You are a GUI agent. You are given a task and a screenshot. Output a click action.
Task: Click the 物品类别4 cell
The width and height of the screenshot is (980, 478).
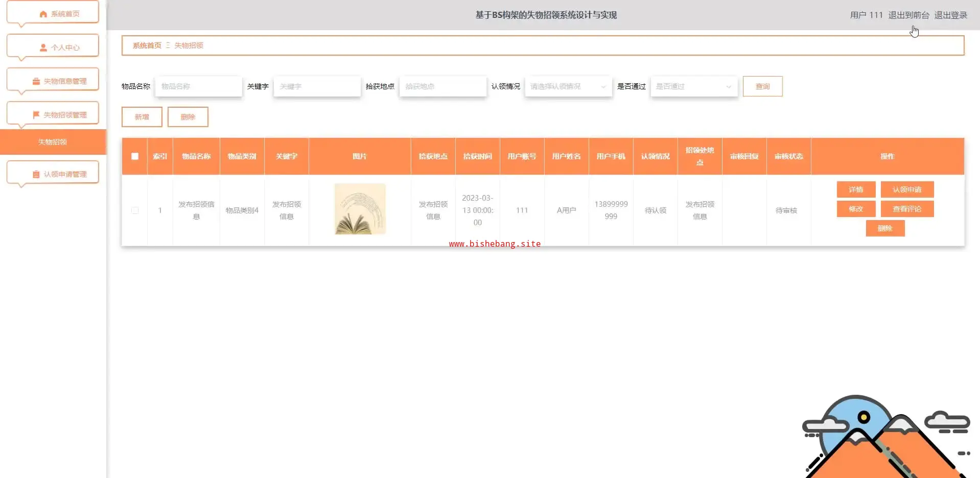(x=242, y=210)
